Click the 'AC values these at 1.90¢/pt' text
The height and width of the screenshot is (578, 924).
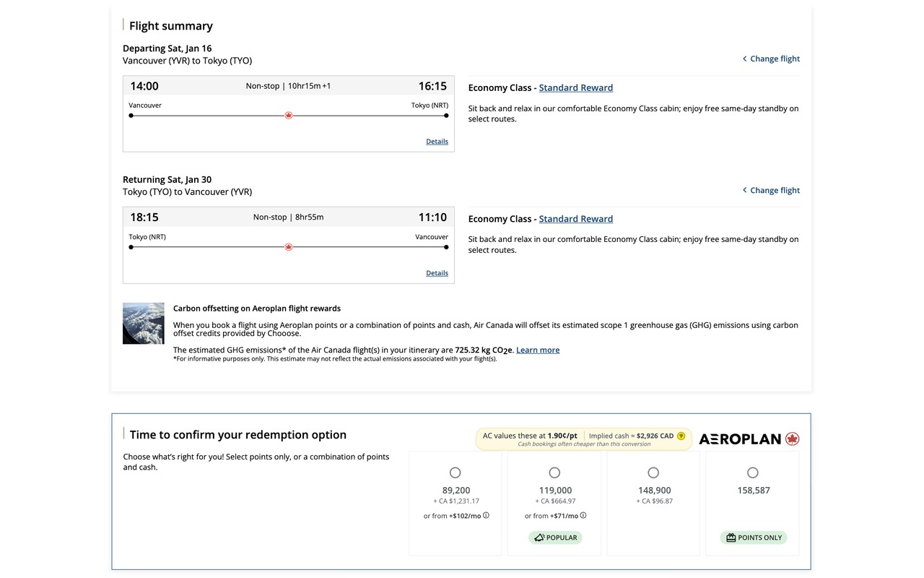point(530,436)
